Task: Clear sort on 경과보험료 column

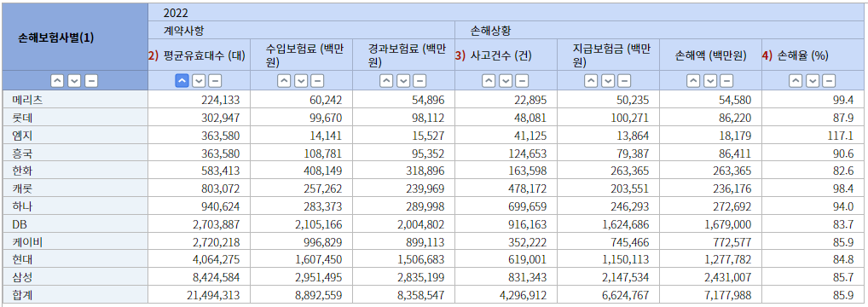Action: coord(420,81)
